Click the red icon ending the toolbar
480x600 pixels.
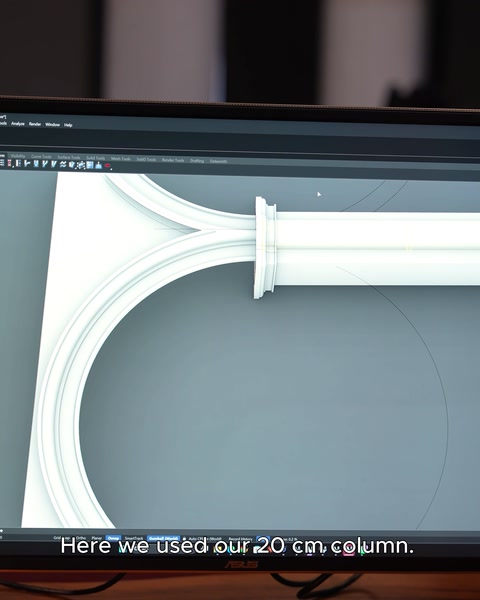108,166
